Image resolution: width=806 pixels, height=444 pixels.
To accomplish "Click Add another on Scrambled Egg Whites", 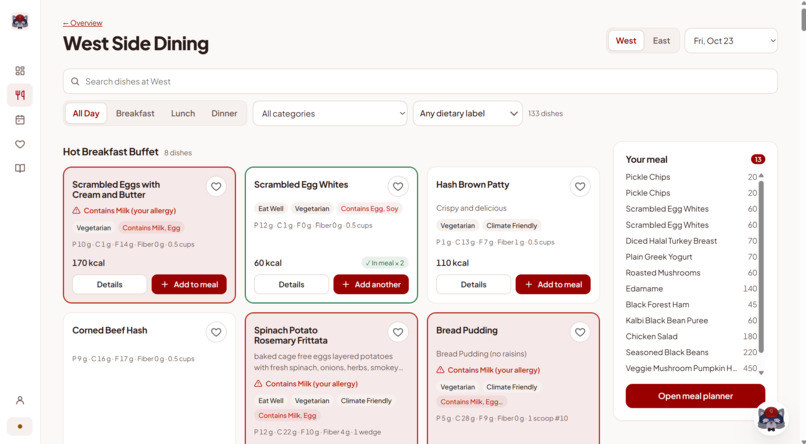I will click(371, 284).
